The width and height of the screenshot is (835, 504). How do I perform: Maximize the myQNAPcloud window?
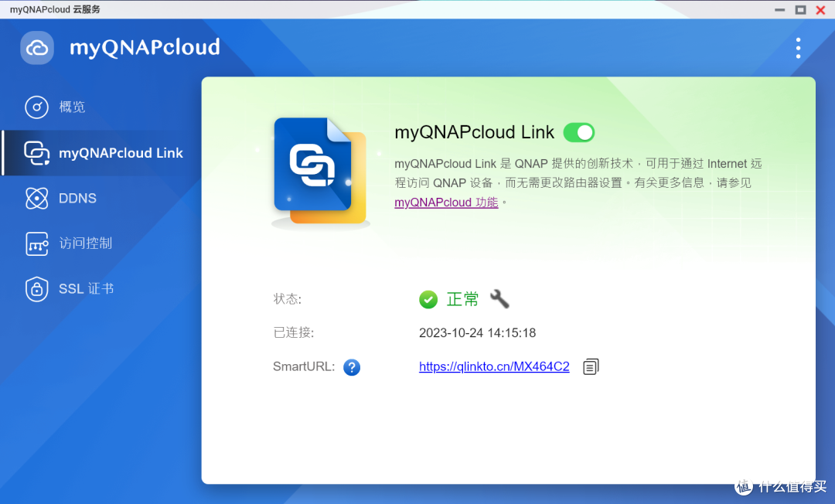point(800,9)
